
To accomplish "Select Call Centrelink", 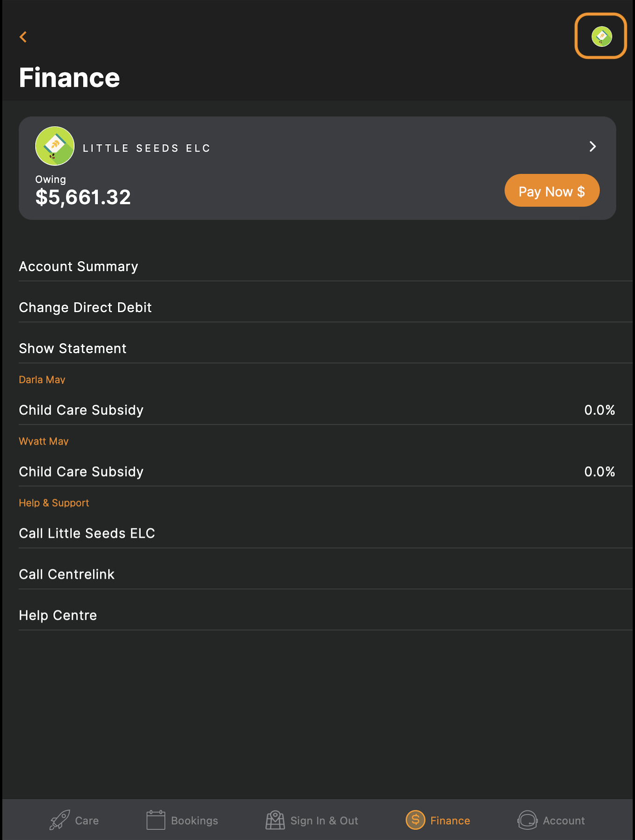I will [x=66, y=574].
